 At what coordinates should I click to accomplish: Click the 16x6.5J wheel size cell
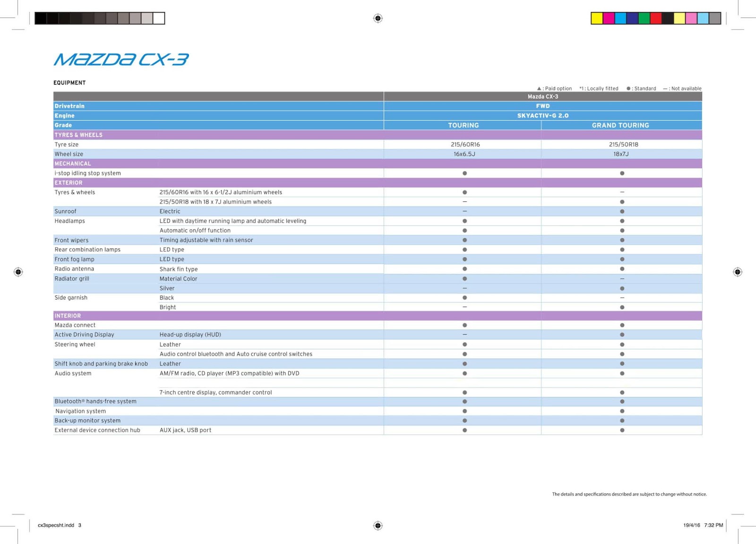(464, 154)
